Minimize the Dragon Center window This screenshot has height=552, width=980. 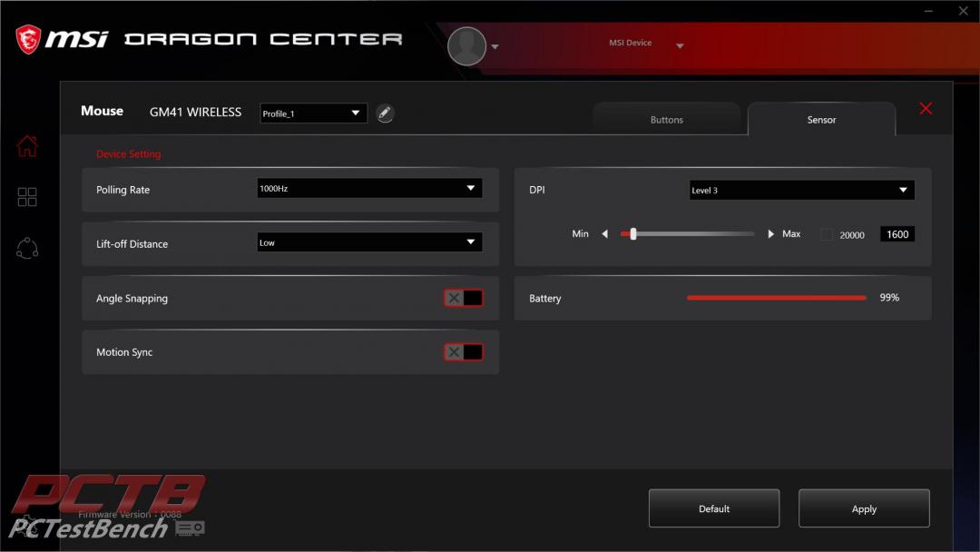tap(929, 11)
